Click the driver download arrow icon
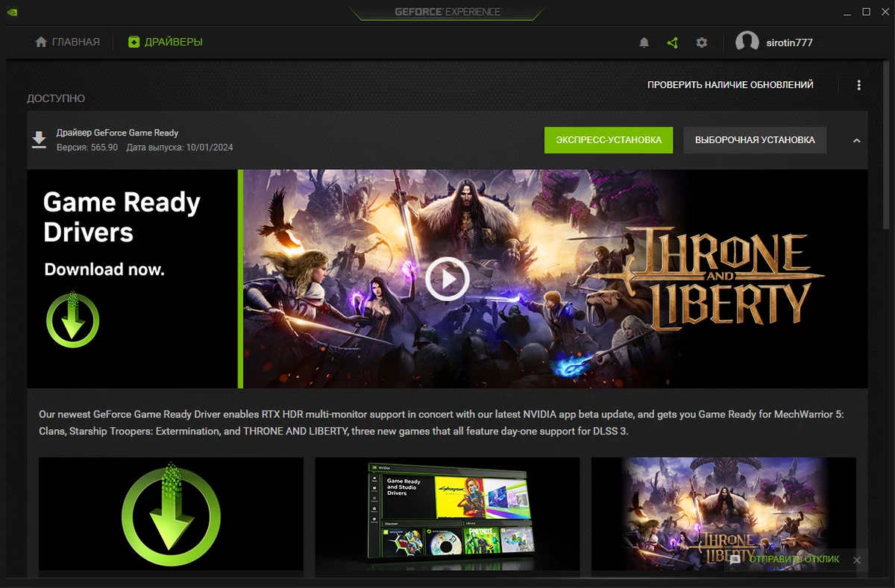This screenshot has width=895, height=588. 39,139
